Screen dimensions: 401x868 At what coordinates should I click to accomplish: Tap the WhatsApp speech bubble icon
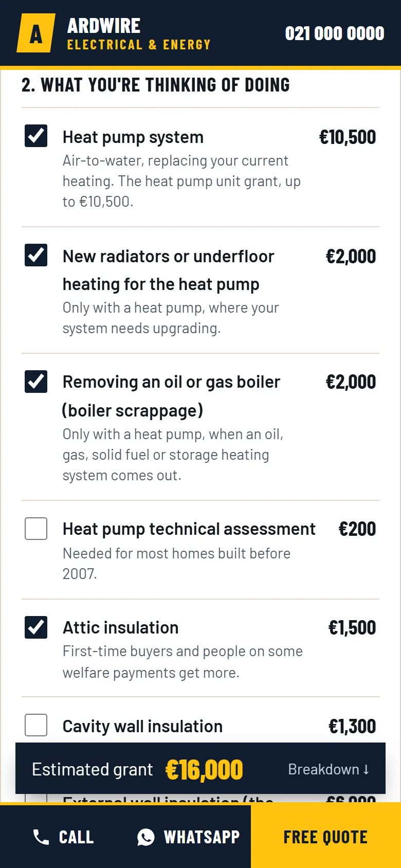click(x=146, y=837)
